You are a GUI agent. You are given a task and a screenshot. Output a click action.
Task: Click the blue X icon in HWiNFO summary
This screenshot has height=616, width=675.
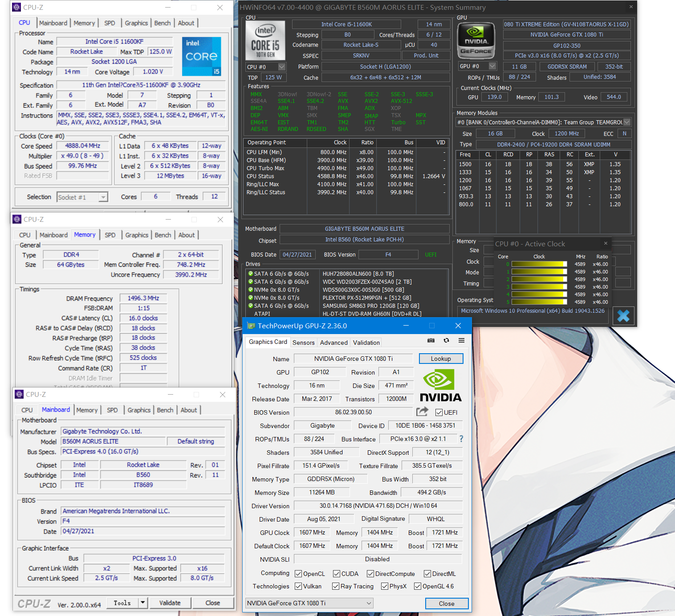623,316
